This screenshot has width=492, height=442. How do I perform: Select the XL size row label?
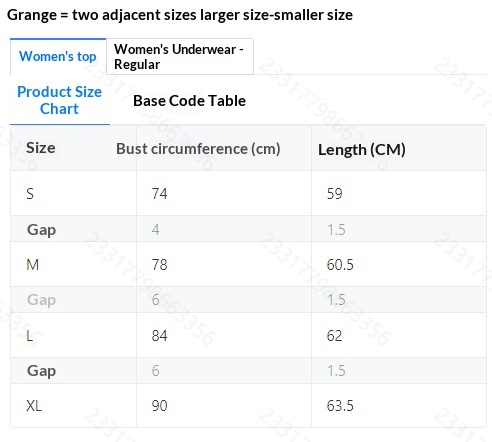click(x=34, y=406)
